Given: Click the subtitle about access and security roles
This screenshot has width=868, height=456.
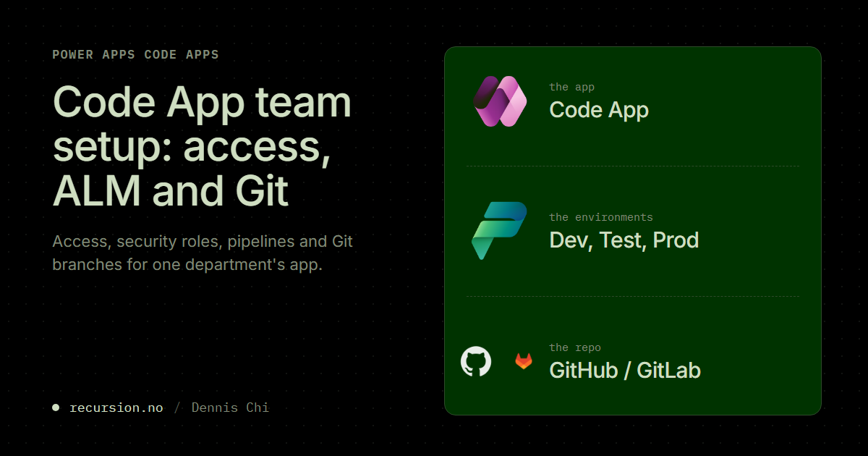Looking at the screenshot, I should pyautogui.click(x=203, y=253).
